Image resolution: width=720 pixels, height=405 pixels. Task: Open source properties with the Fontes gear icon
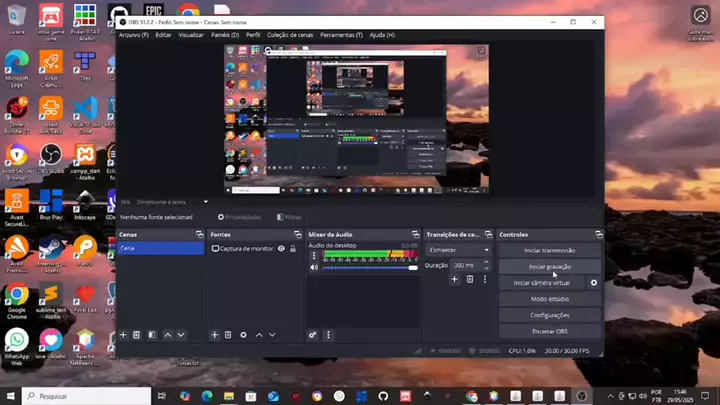[243, 335]
